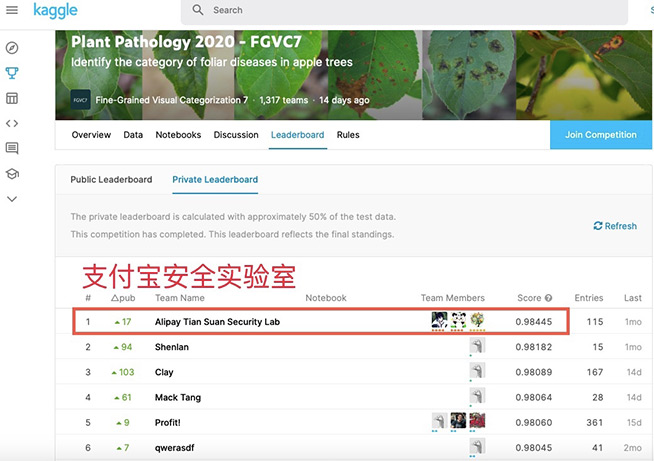Go to Datasets using the table icon
The height and width of the screenshot is (461, 654).
12,98
